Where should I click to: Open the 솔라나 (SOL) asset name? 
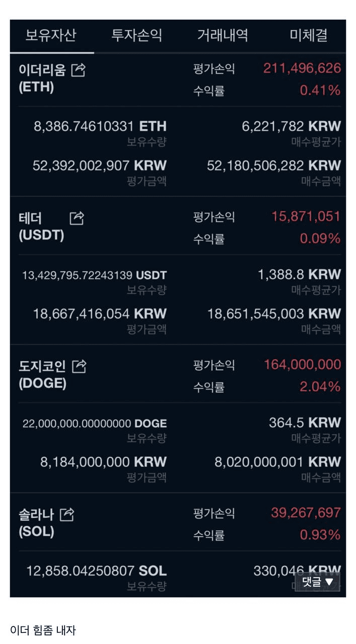pyautogui.click(x=36, y=523)
